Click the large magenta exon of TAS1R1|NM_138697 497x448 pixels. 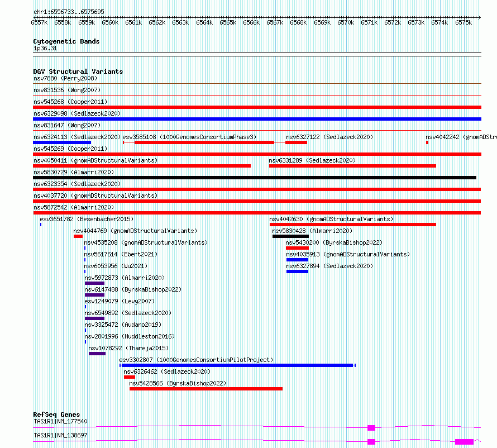(x=465, y=442)
